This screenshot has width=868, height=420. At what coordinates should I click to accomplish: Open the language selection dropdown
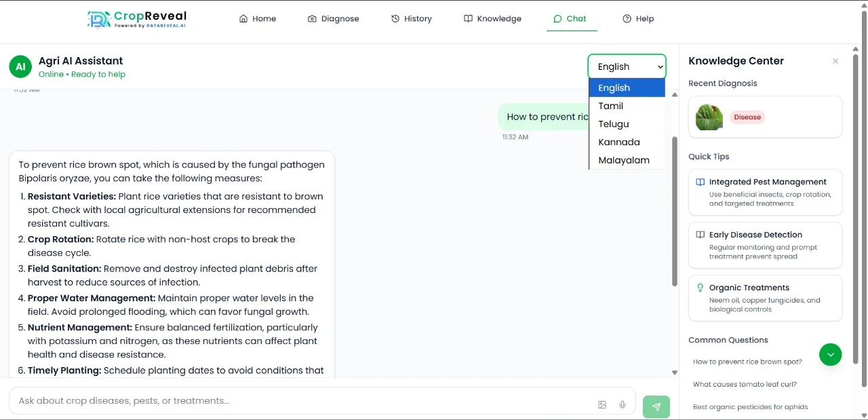coord(626,66)
